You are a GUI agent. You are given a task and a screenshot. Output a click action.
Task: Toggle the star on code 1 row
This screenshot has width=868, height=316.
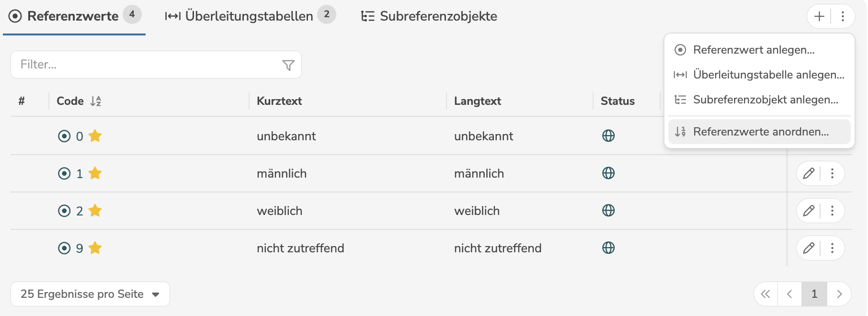(95, 173)
